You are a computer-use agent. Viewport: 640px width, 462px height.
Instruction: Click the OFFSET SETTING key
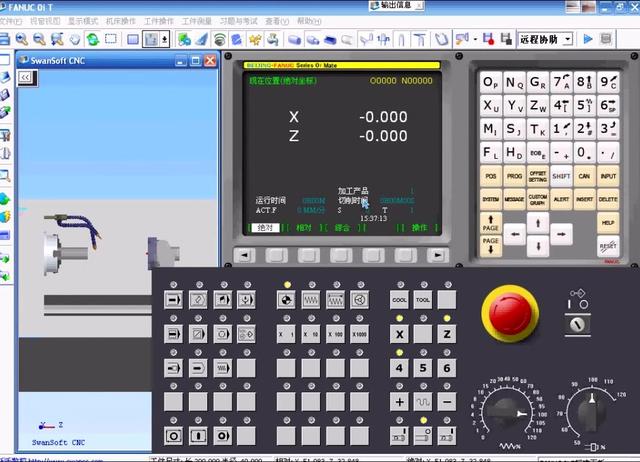[x=538, y=177]
